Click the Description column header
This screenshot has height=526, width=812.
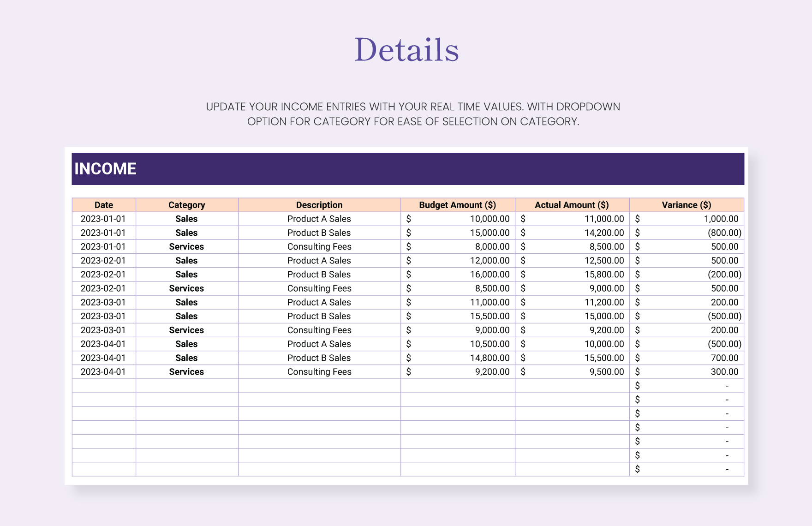pyautogui.click(x=320, y=205)
